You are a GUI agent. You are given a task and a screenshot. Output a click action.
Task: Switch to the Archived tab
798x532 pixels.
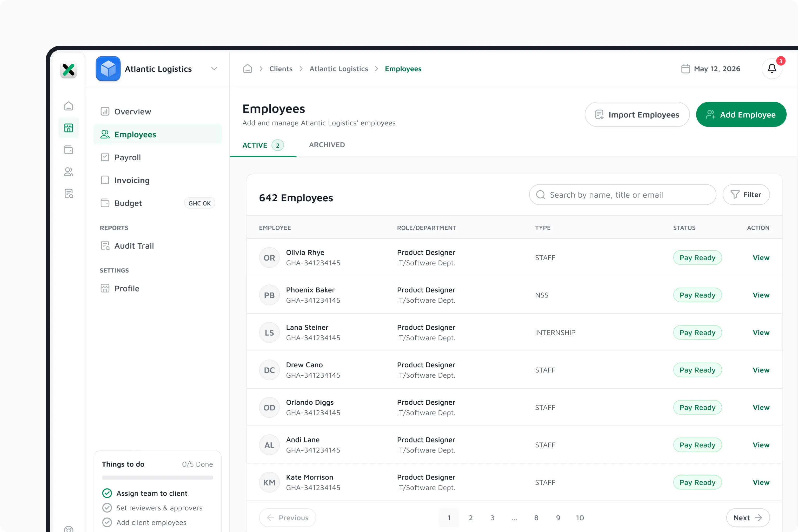coord(327,145)
